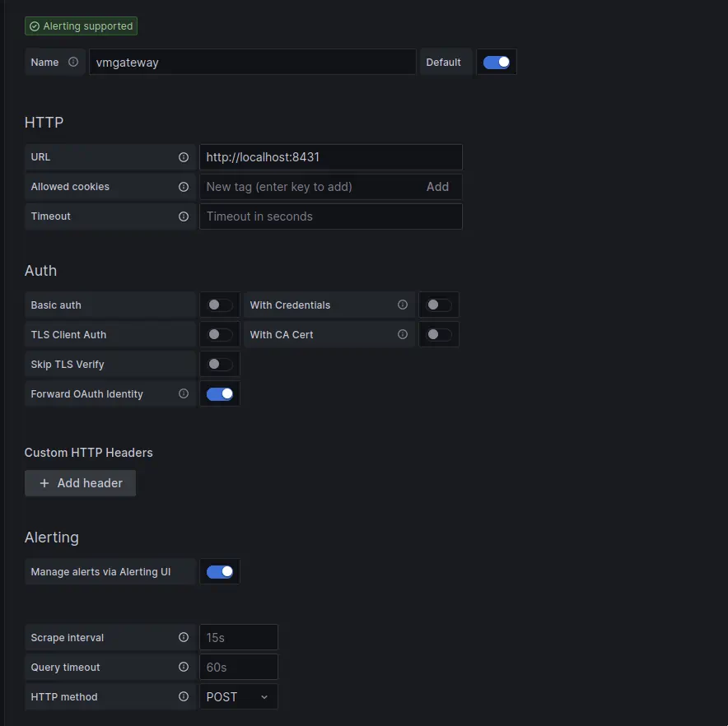Enable the Skip TLS Verify toggle
728x726 pixels.
tap(220, 364)
